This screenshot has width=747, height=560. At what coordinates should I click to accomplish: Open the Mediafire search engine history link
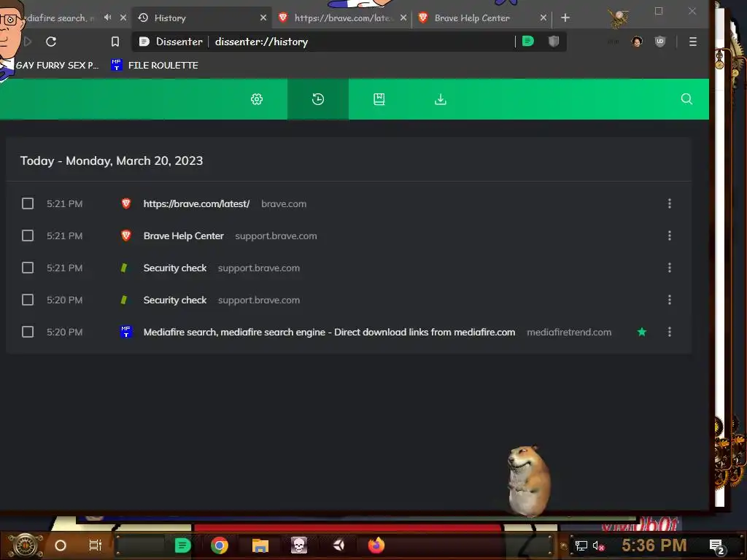[x=329, y=332]
